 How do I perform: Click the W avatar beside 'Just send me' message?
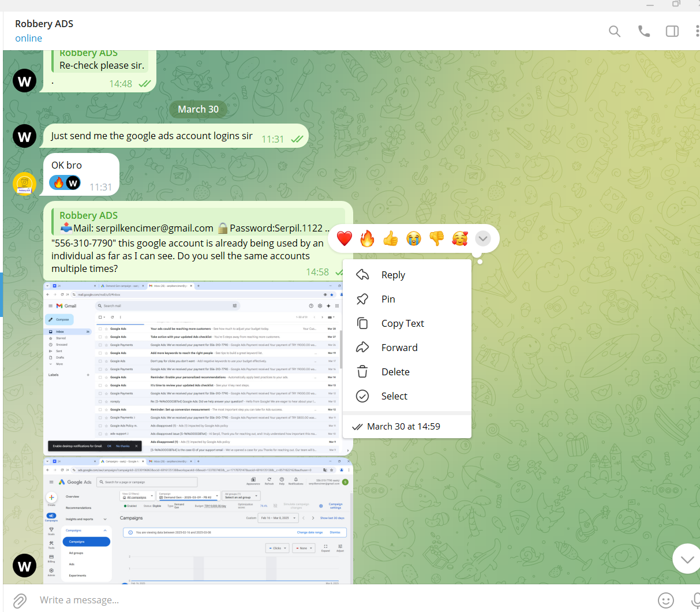[x=25, y=136]
